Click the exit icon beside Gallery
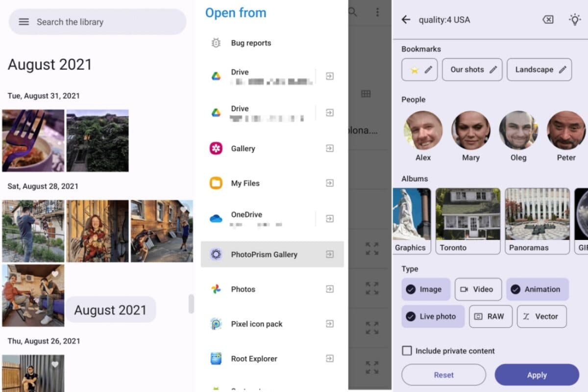The image size is (588, 392). [x=330, y=148]
